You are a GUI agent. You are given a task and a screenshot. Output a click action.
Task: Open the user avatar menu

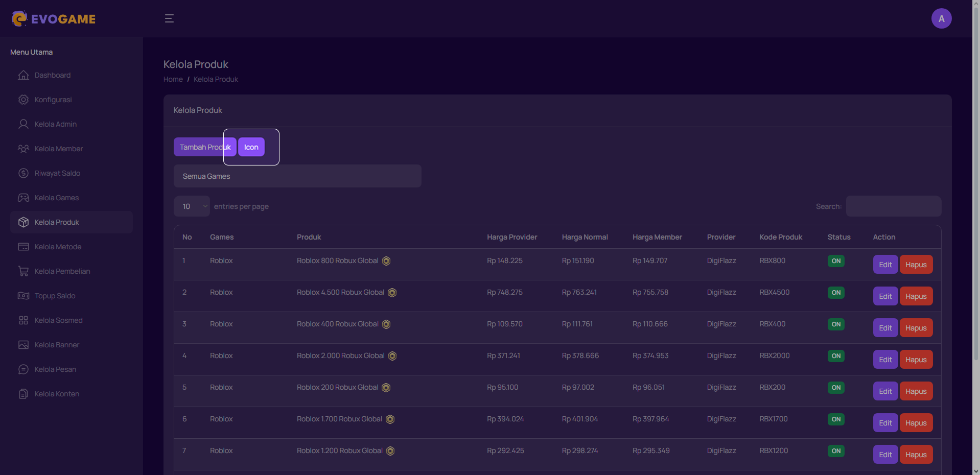point(941,19)
